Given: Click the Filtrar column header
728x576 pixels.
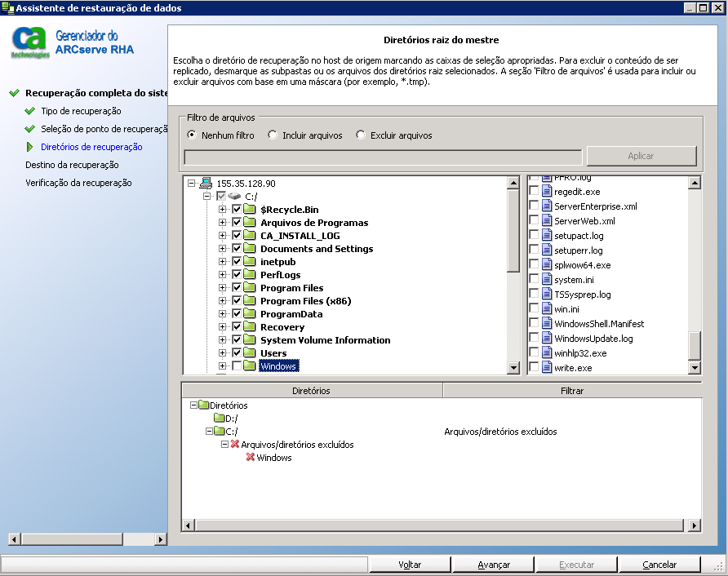Looking at the screenshot, I should coord(571,391).
